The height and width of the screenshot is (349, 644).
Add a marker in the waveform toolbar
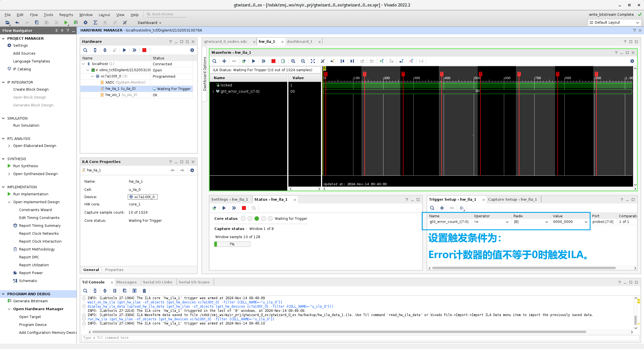coord(382,61)
